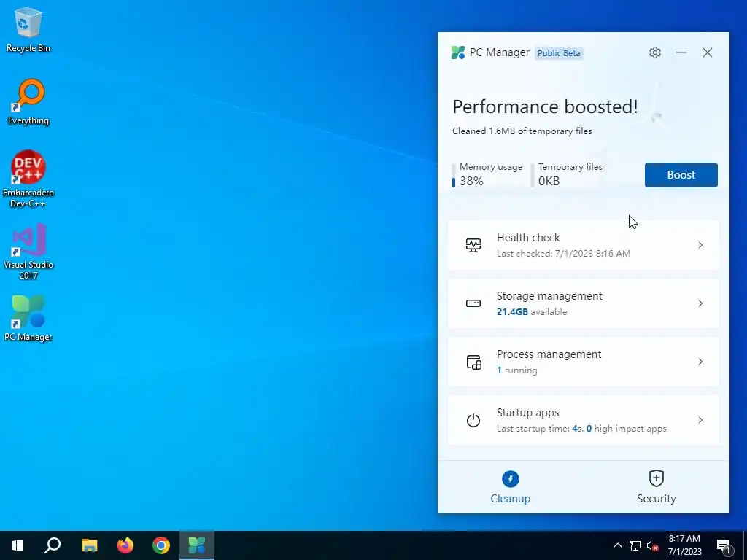This screenshot has width=747, height=560.
Task: Click the Public Beta badge
Action: tap(559, 52)
